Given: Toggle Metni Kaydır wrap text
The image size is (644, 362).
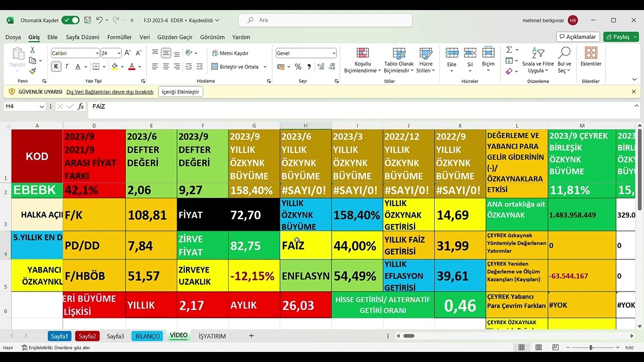Looking at the screenshot, I should click(x=230, y=53).
